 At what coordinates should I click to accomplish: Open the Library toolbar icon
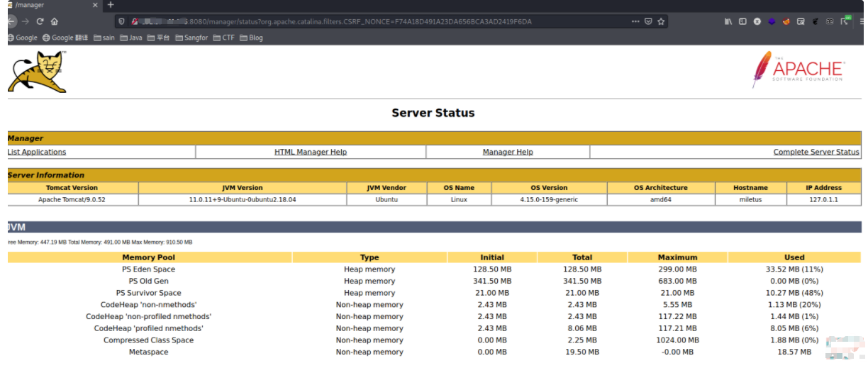click(x=728, y=21)
